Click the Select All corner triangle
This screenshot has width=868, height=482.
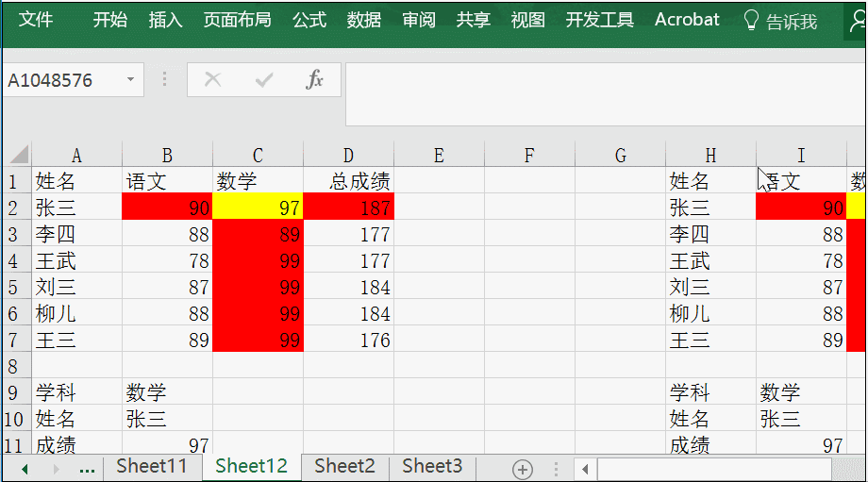(18, 155)
